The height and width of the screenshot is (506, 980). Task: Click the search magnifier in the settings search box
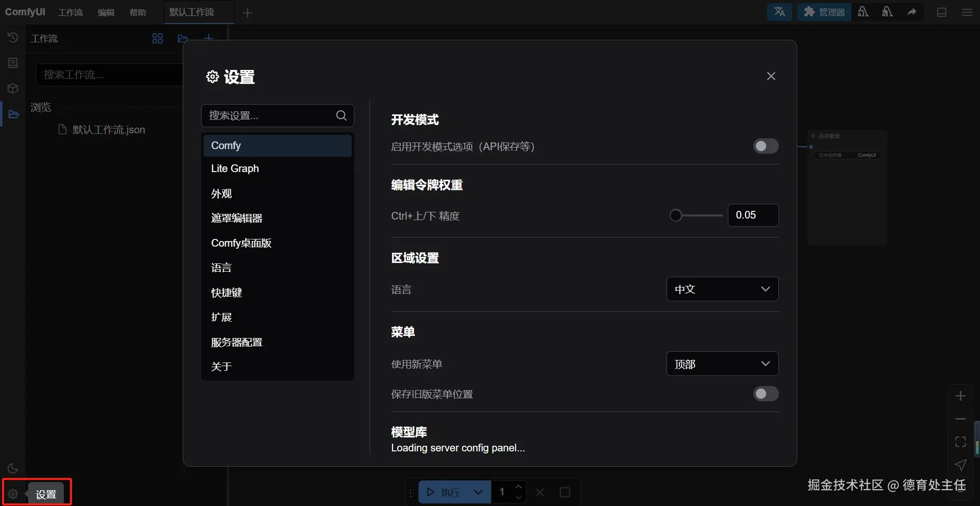tap(341, 115)
